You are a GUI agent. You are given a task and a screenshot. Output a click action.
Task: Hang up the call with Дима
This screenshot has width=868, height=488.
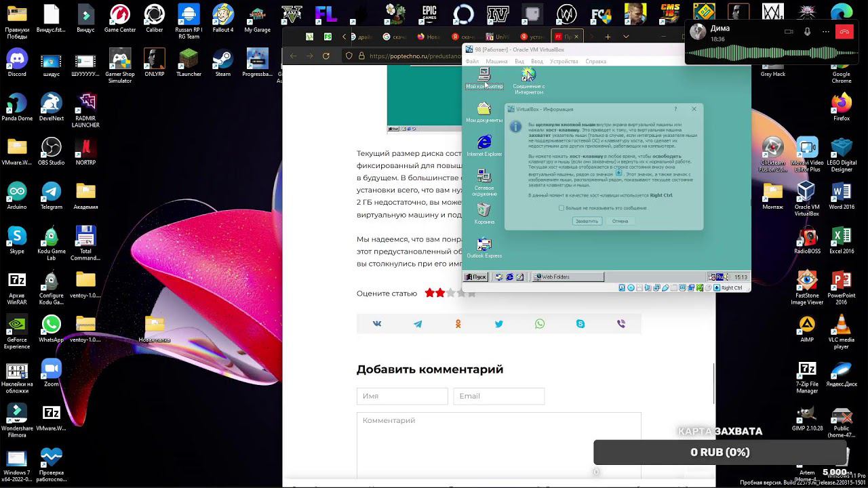845,31
